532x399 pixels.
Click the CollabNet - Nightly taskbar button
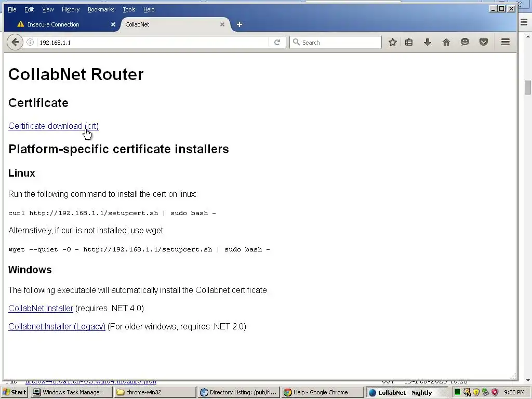click(406, 393)
